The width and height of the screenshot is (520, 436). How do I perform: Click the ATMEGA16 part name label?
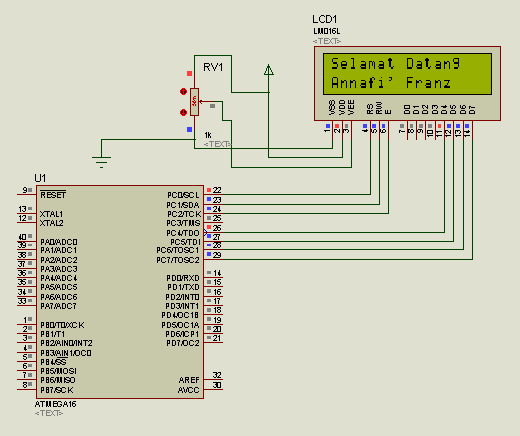[x=55, y=404]
